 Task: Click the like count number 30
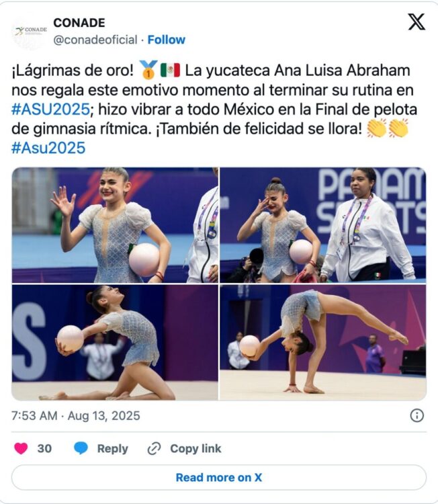(x=44, y=448)
